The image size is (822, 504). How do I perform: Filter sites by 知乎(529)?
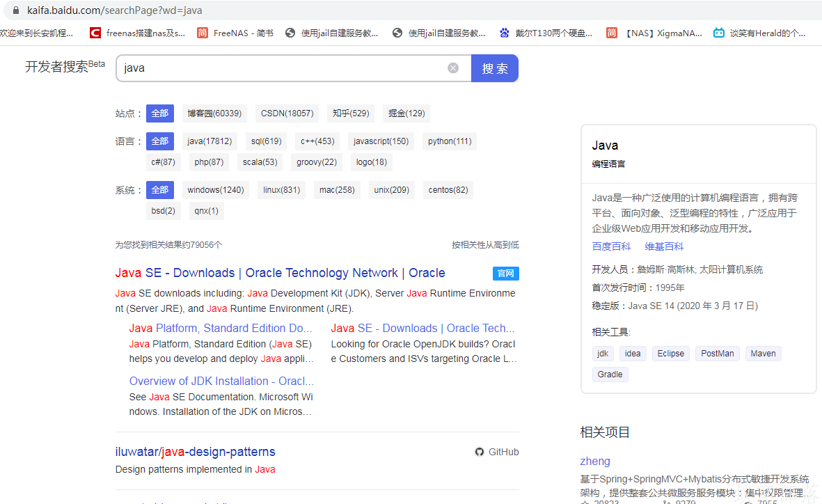point(351,113)
